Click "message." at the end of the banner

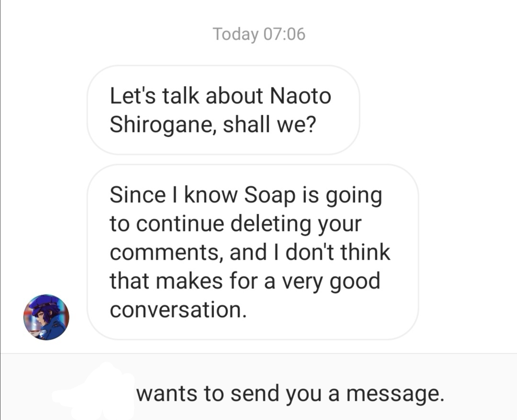(395, 394)
